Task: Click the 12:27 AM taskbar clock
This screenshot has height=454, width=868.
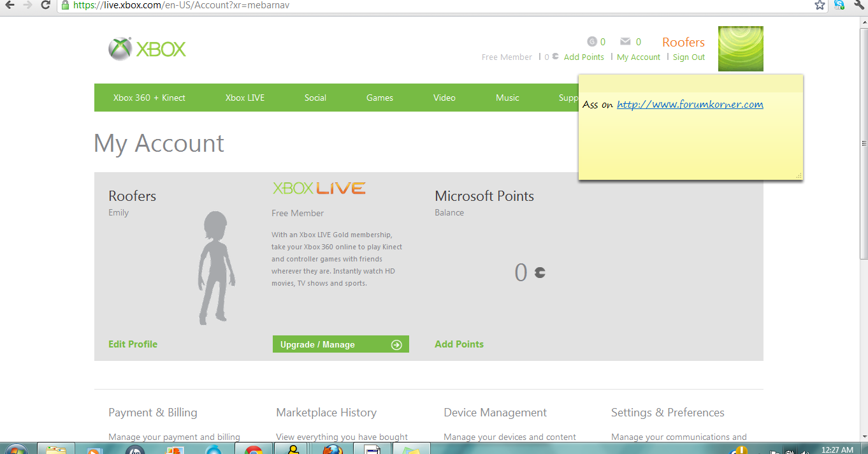Action: (x=837, y=450)
